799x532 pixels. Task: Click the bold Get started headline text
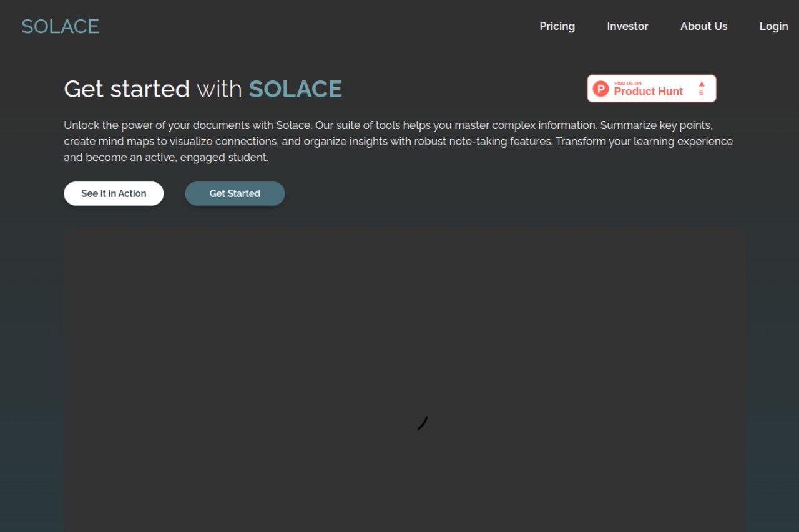tap(127, 89)
